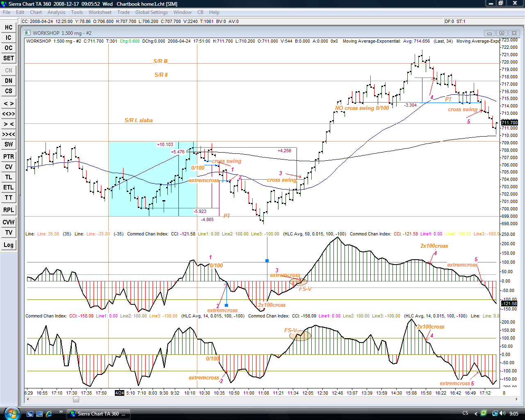
Task: Click blue square marker on CCI panel
Action: coord(267,261)
